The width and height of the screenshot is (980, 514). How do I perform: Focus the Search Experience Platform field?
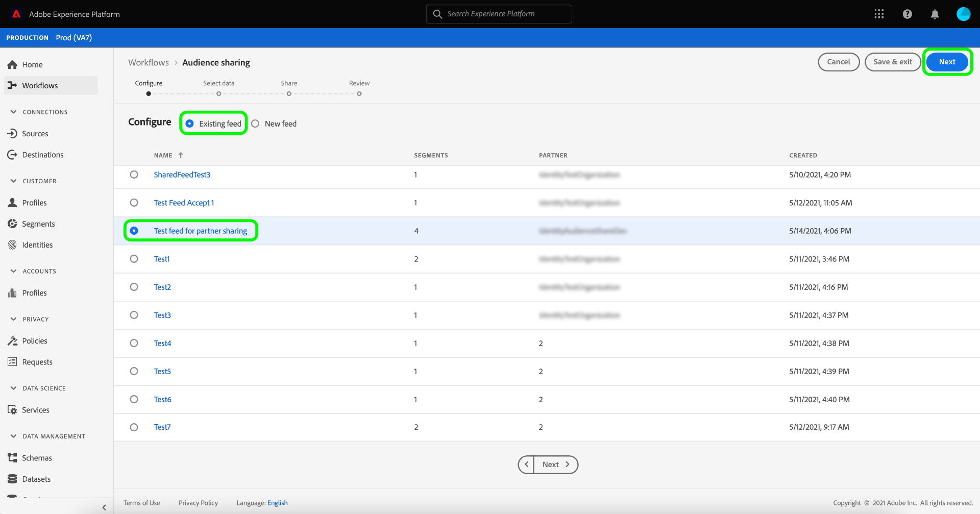tap(499, 14)
